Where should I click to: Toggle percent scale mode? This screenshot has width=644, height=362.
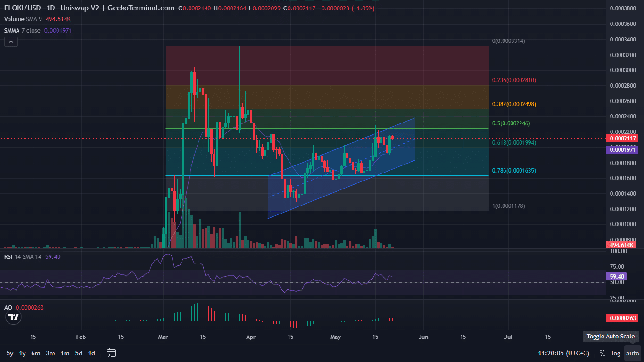click(603, 353)
